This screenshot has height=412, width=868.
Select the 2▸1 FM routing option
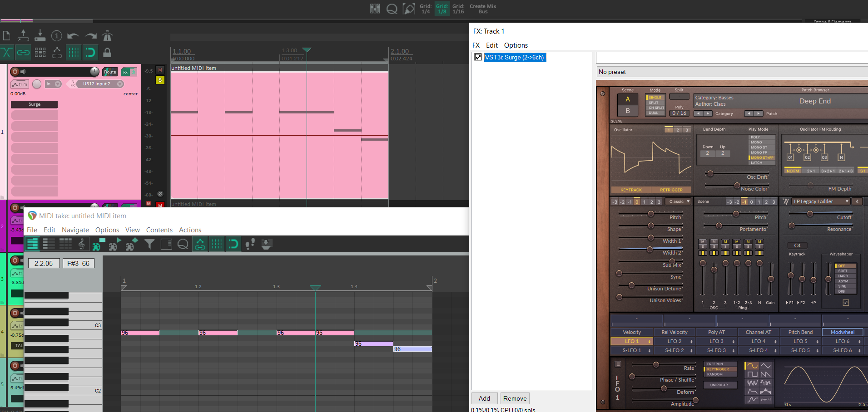(x=811, y=171)
